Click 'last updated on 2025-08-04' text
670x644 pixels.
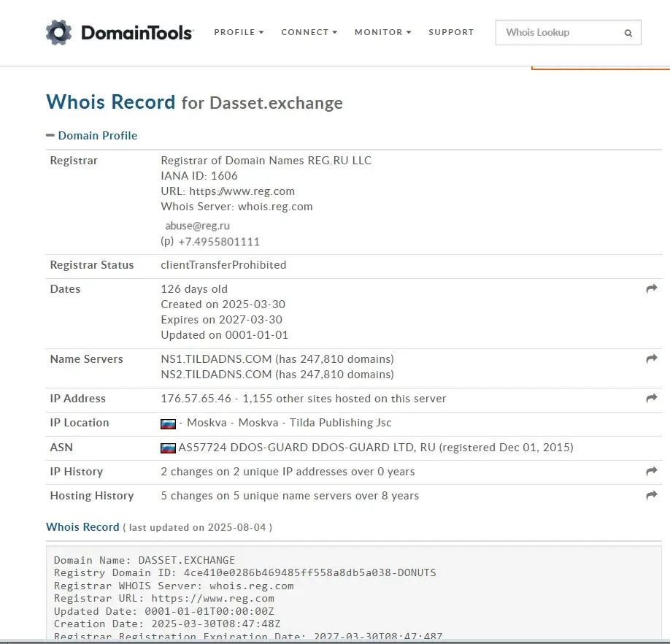pos(197,527)
